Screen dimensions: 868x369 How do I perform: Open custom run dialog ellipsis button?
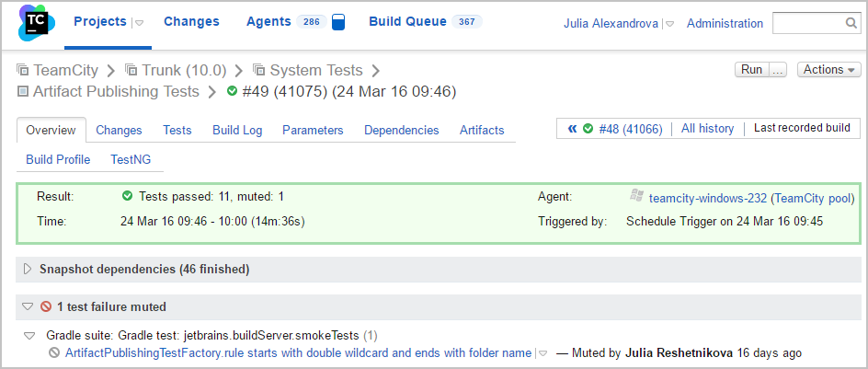point(778,70)
